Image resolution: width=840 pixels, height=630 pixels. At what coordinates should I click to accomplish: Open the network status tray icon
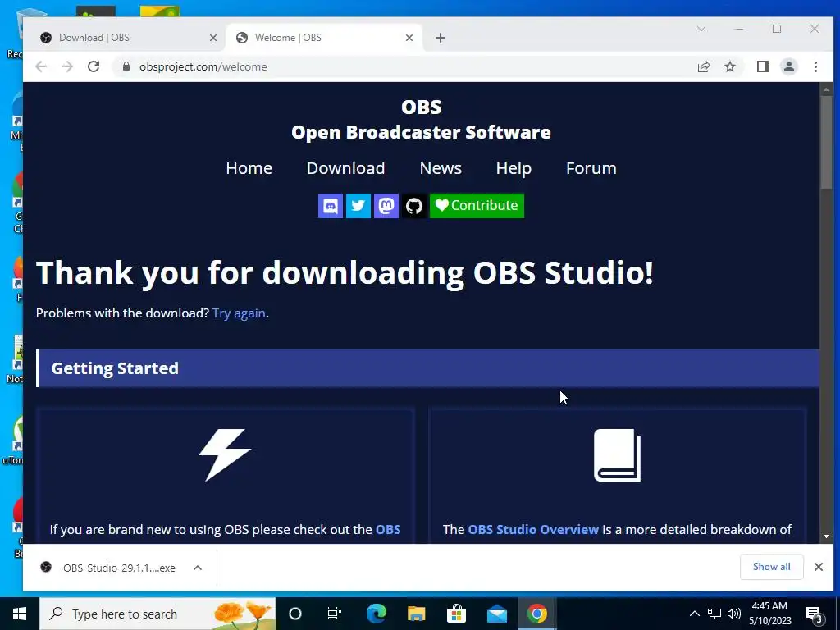coord(714,614)
